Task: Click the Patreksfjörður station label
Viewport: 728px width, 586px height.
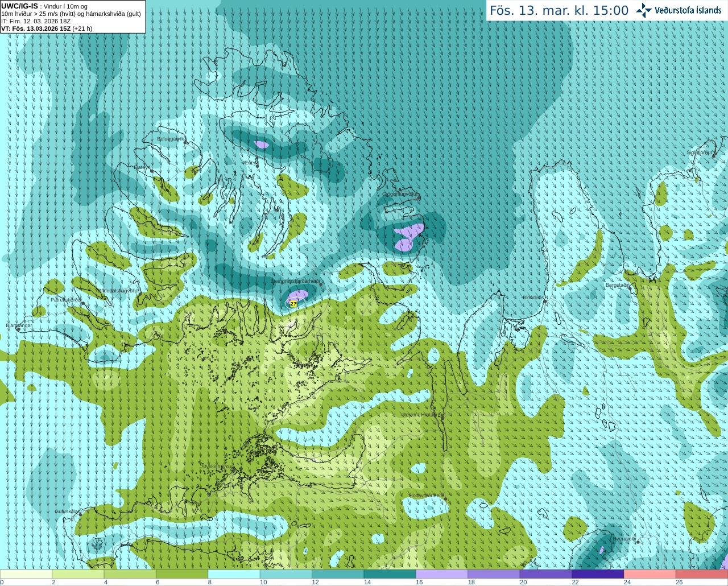Action: pyautogui.click(x=66, y=299)
